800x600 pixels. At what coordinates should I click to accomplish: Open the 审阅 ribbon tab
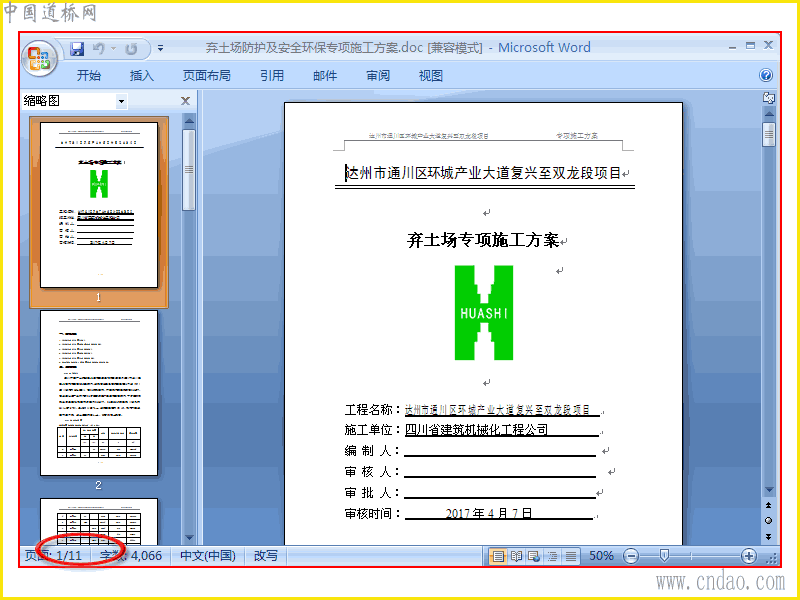click(x=378, y=76)
